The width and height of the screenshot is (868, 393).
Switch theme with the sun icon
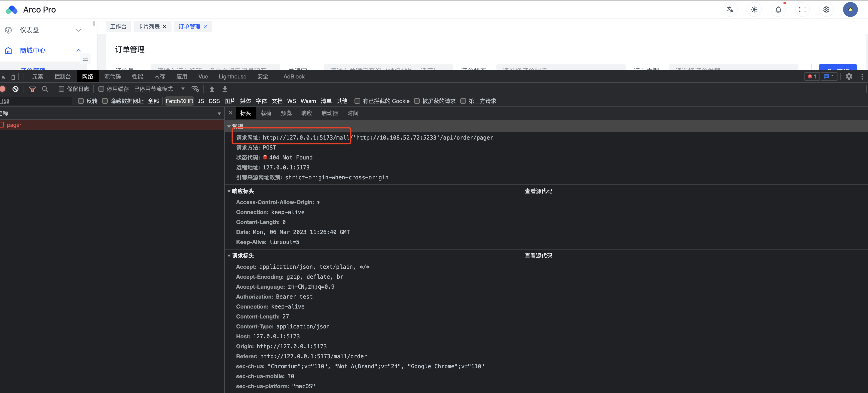point(754,9)
